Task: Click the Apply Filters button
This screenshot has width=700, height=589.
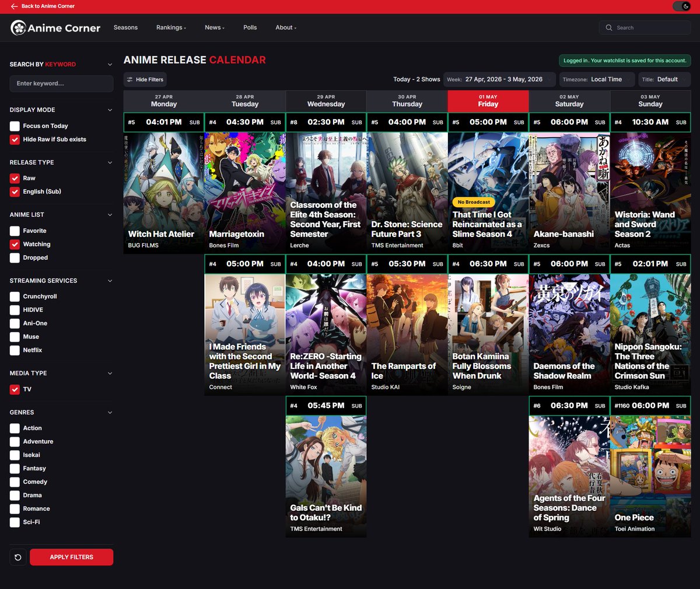Action: click(x=71, y=557)
